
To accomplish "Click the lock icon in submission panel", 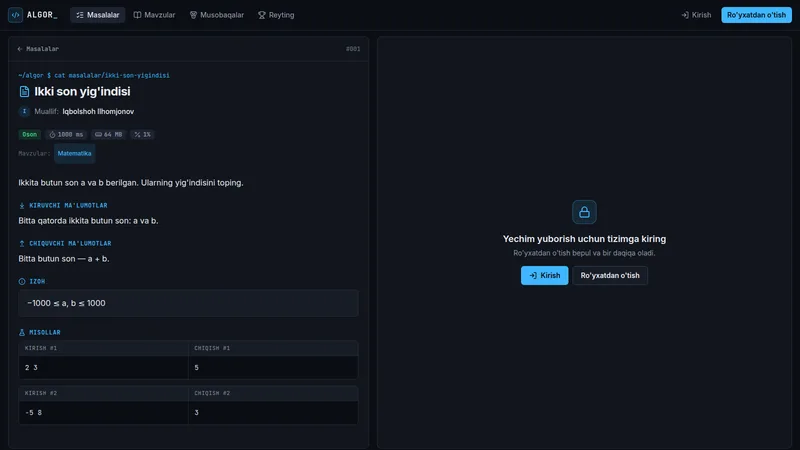I will tap(584, 212).
